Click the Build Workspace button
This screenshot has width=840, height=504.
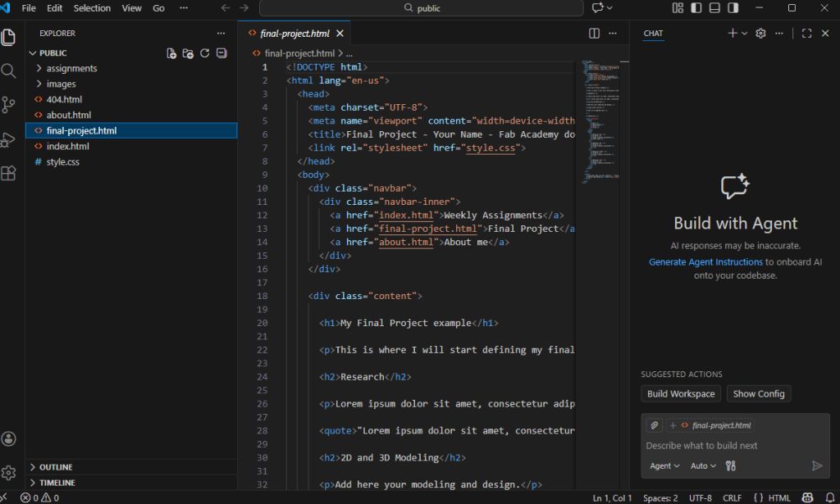(680, 394)
